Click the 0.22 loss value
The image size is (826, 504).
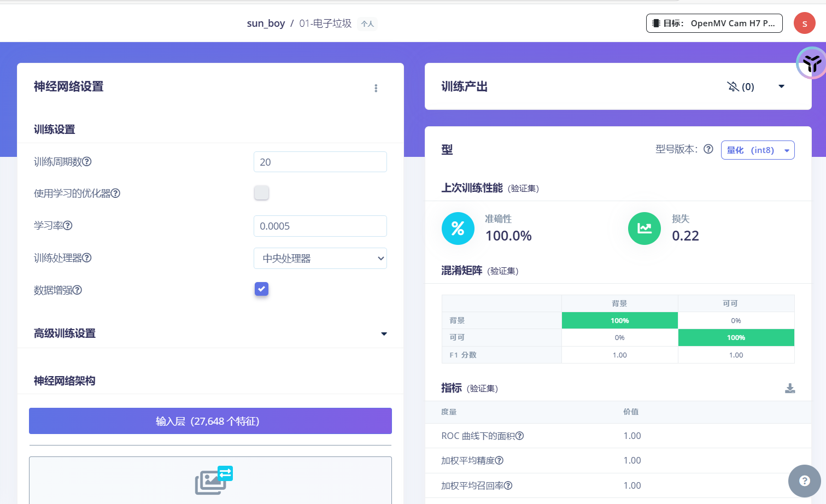(x=686, y=236)
